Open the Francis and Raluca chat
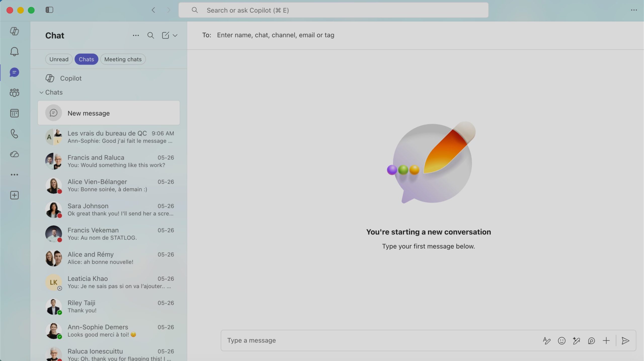This screenshot has height=361, width=644. [109, 161]
